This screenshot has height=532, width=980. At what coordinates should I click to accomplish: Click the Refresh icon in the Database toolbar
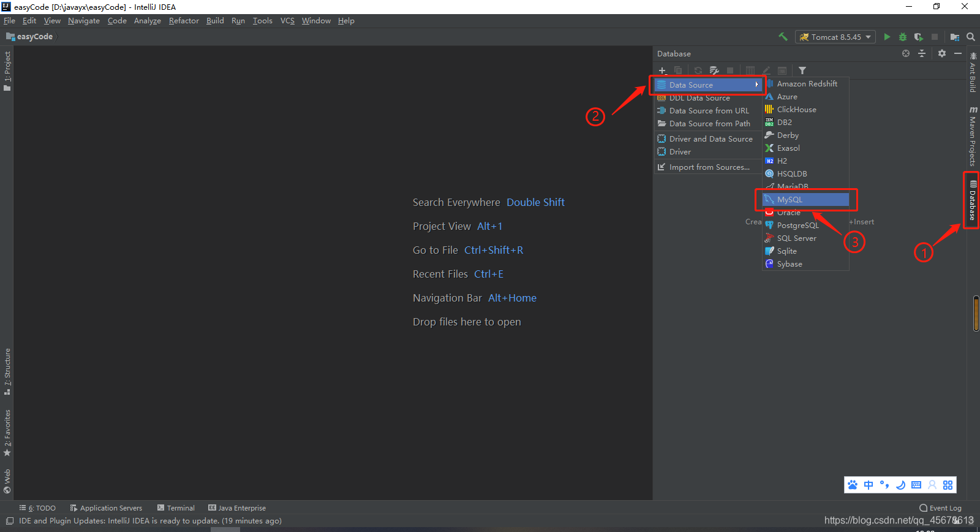(698, 70)
